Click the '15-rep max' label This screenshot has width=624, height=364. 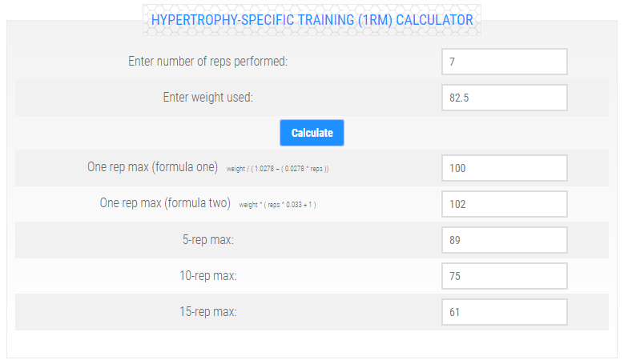click(x=207, y=312)
